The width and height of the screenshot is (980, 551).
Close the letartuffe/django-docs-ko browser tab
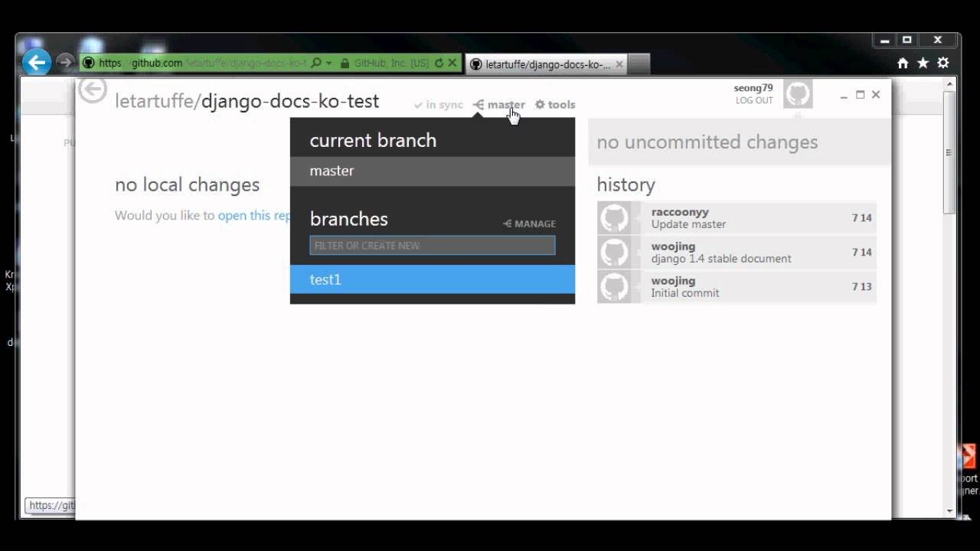[619, 64]
